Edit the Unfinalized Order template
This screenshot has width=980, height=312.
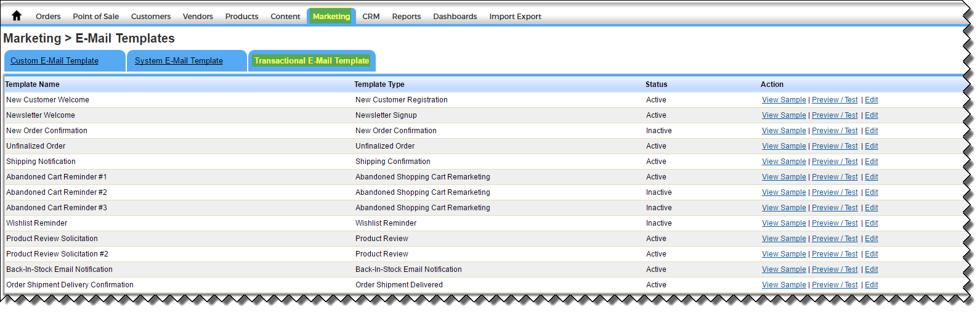[871, 146]
